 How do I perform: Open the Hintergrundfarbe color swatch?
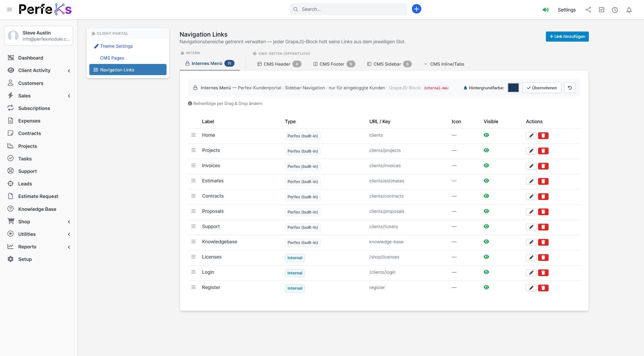pyautogui.click(x=513, y=88)
